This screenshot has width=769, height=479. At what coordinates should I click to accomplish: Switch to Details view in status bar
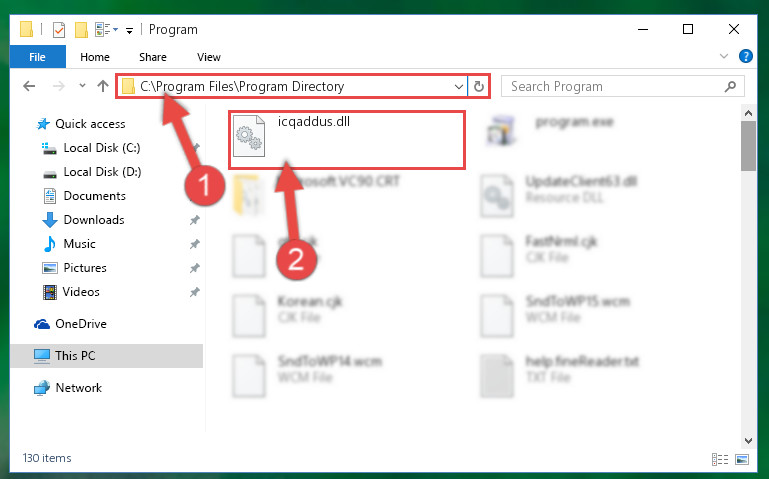(x=719, y=459)
